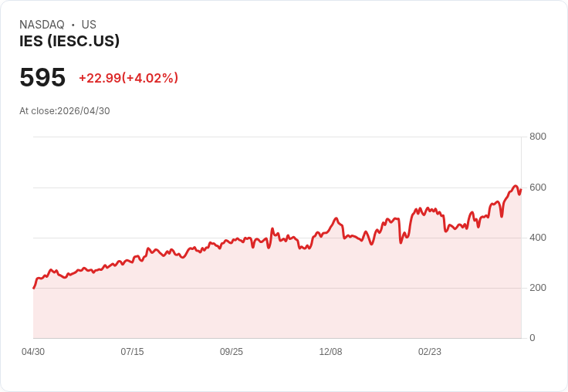The width and height of the screenshot is (568, 392).
Task: Click the last data point of the price line
Action: (x=521, y=189)
